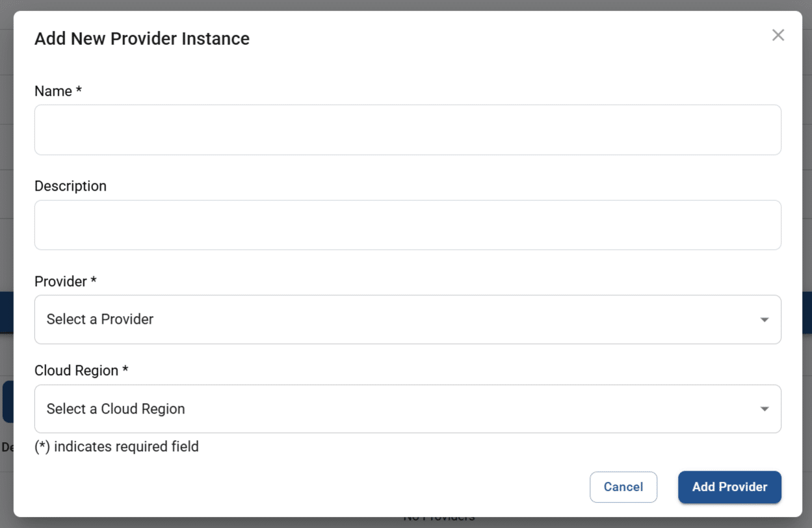
Task: Submit with the Add Provider button
Action: point(729,487)
